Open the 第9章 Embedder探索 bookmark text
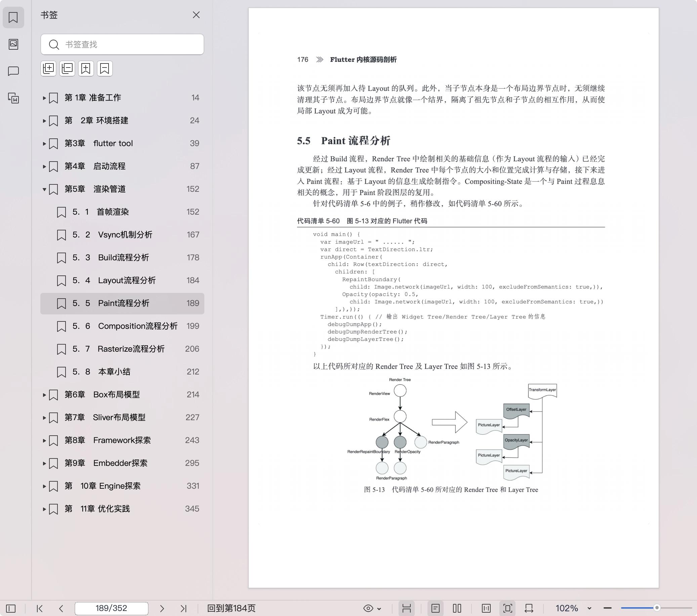Viewport: 697px width, 616px height. tap(106, 463)
